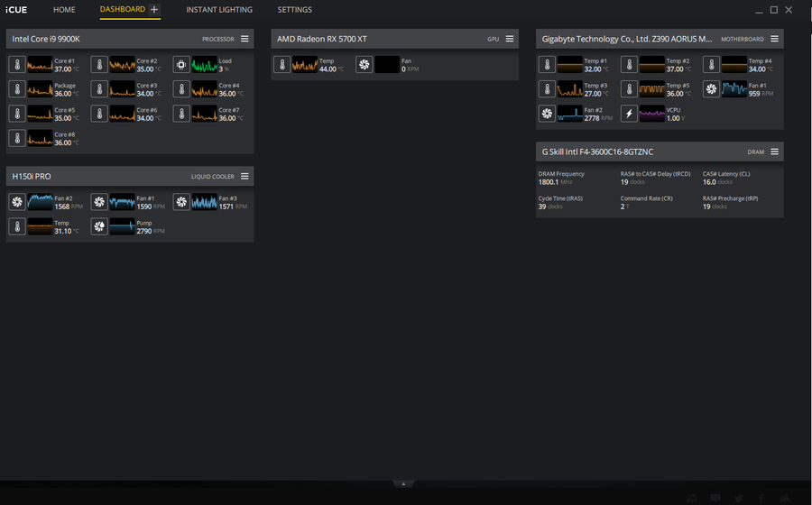Click H150i PRO Fan #1 icon
The width and height of the screenshot is (812, 505).
pyautogui.click(x=99, y=202)
